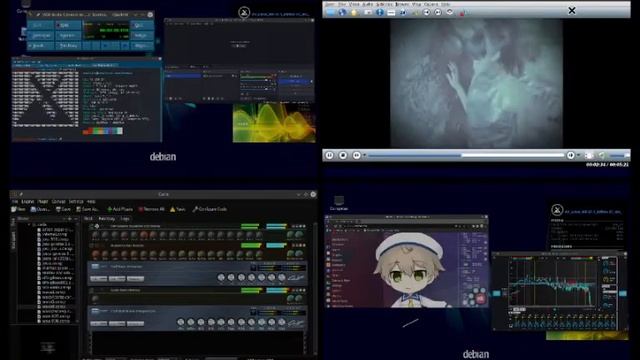The image size is (640, 360).
Task: Open the rewind step dropdown arrow
Action: click(x=364, y=155)
